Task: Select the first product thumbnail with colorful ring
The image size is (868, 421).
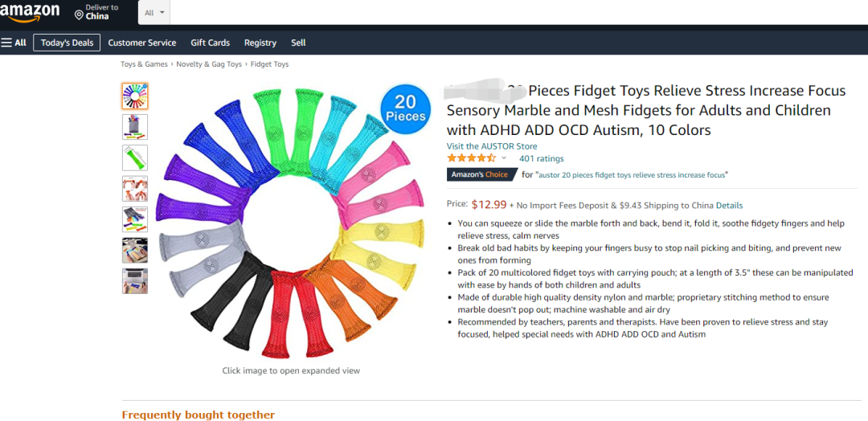Action: [135, 96]
